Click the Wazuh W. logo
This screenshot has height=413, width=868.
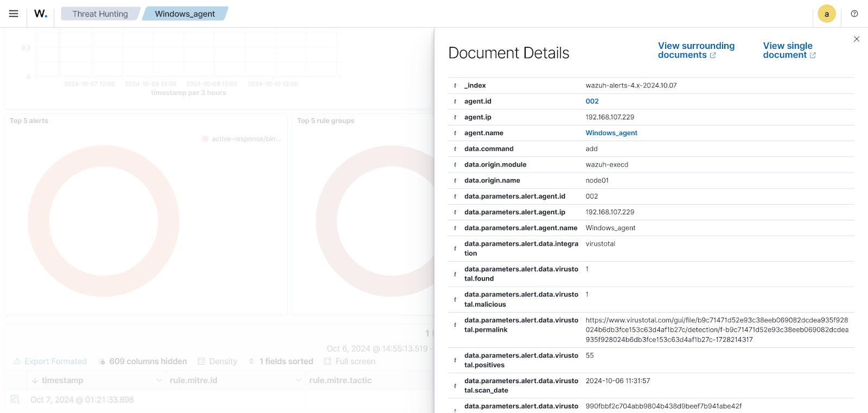41,14
